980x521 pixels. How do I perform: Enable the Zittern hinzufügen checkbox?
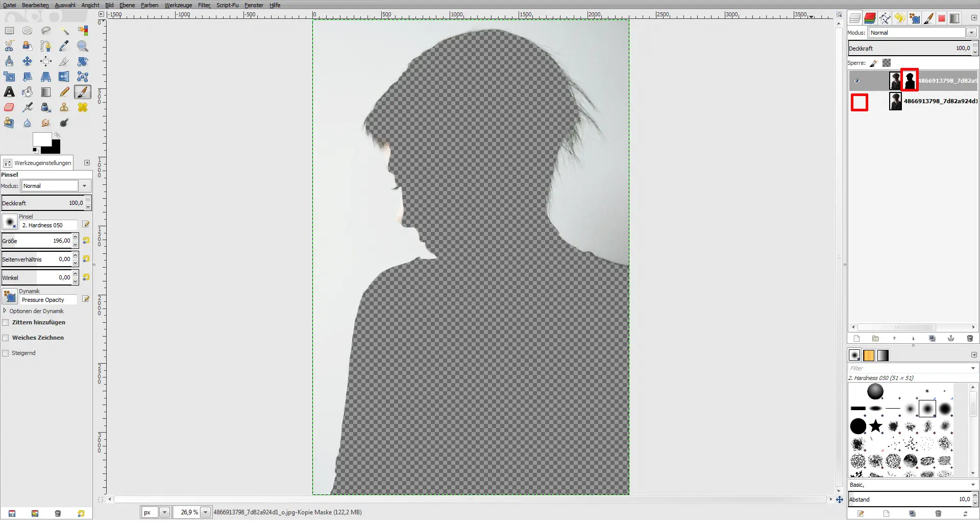tap(6, 322)
